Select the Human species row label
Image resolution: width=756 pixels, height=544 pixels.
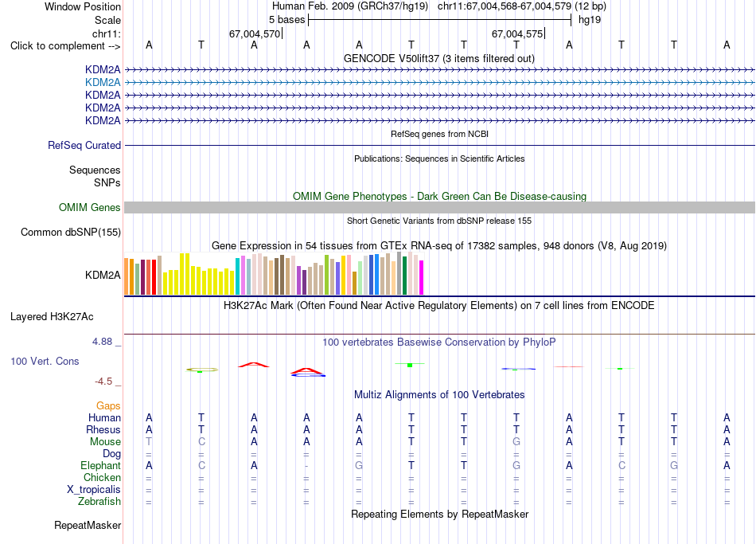coord(104,418)
